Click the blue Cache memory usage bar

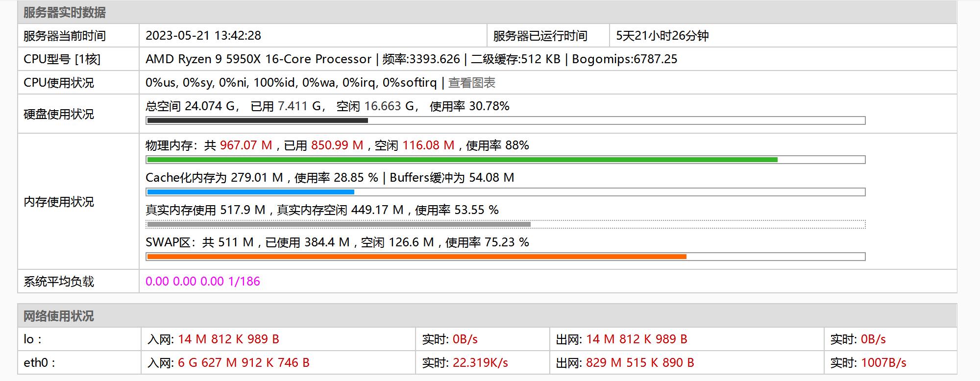point(250,192)
